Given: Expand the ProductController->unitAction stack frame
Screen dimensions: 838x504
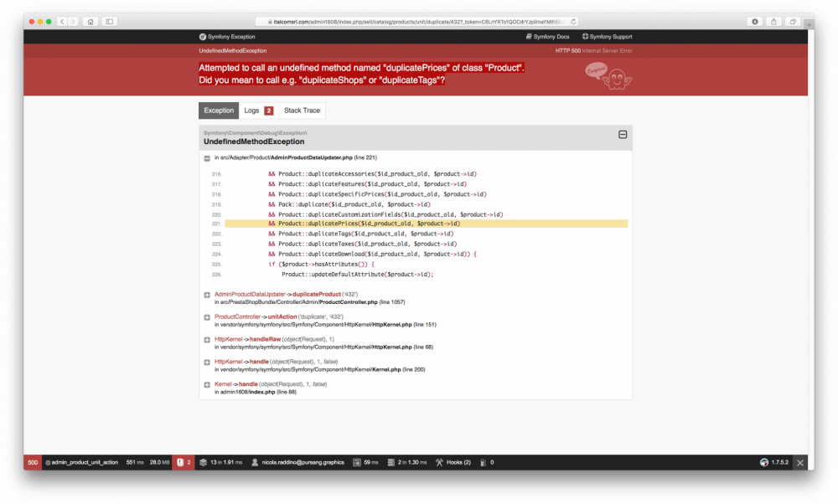Looking at the screenshot, I should (x=206, y=317).
